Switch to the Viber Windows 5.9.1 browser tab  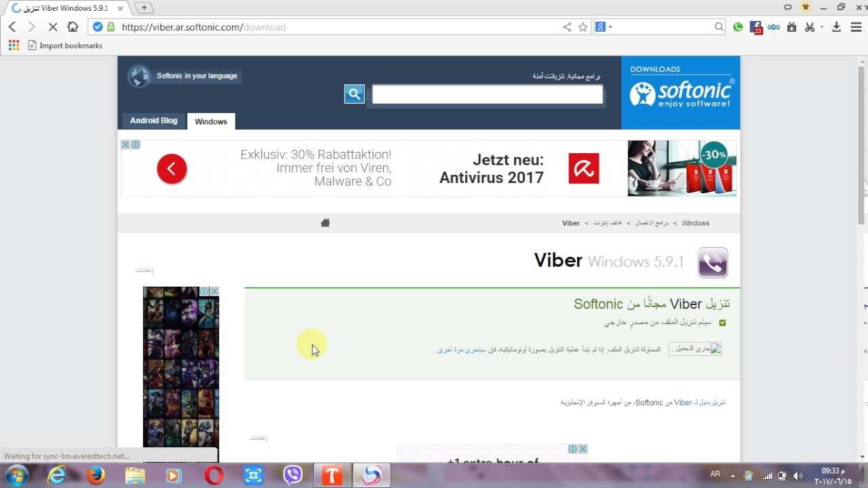pyautogui.click(x=66, y=8)
